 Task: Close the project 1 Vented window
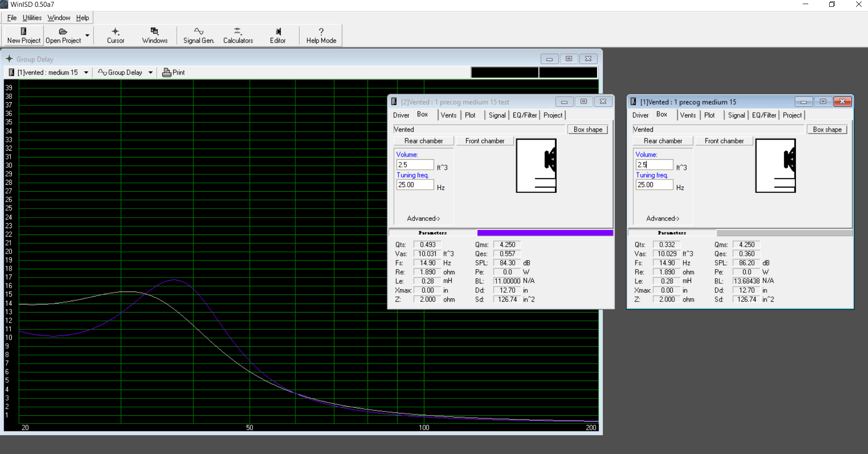pyautogui.click(x=842, y=101)
